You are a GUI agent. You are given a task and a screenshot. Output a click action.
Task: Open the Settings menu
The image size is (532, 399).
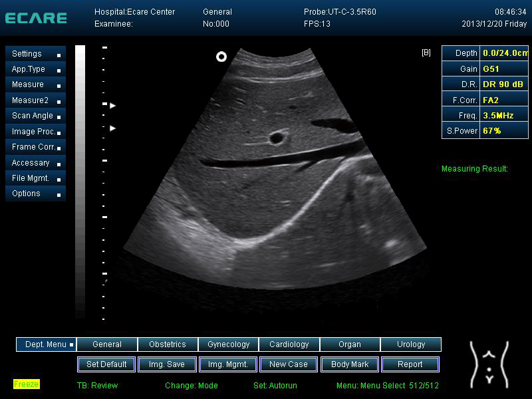pos(36,54)
